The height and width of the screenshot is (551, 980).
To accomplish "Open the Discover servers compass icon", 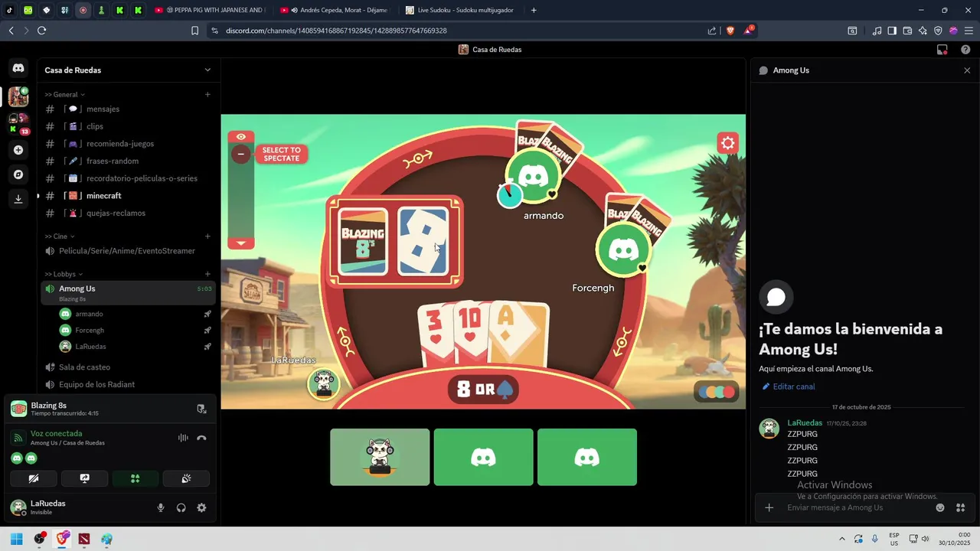I will 18,174.
